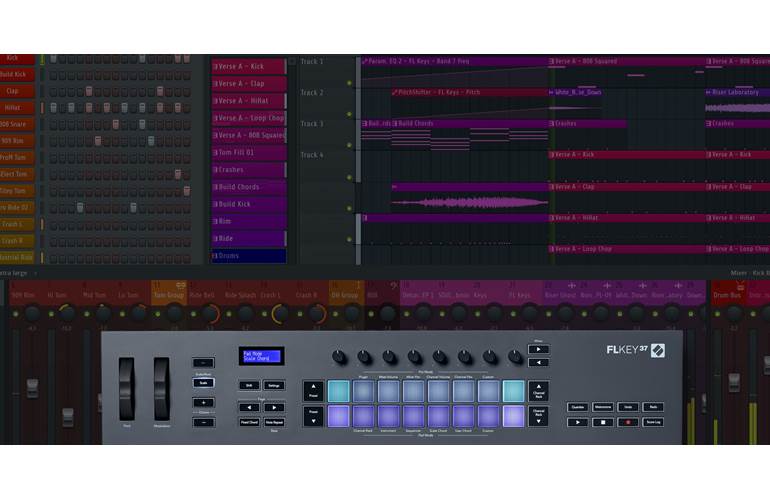Tap the pad labeled User Chord
Viewport: 770px width, 500px height.
tap(464, 416)
